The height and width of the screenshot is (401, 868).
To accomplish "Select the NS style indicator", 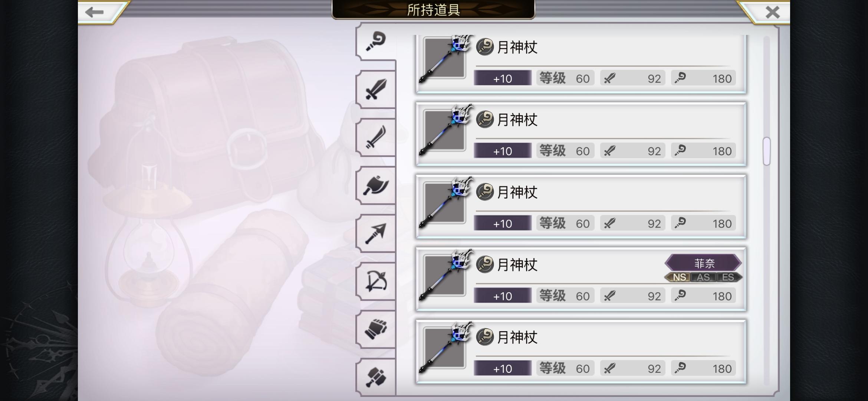I will (x=678, y=277).
